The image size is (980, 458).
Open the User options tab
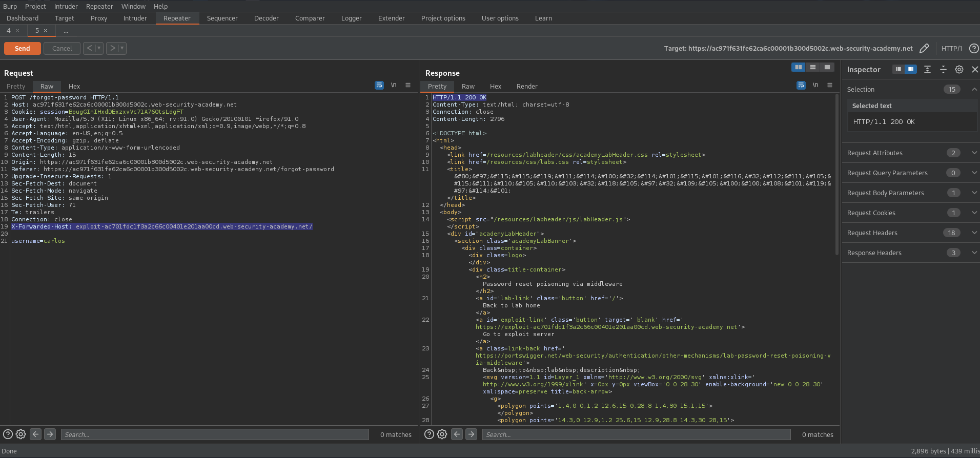(x=500, y=18)
